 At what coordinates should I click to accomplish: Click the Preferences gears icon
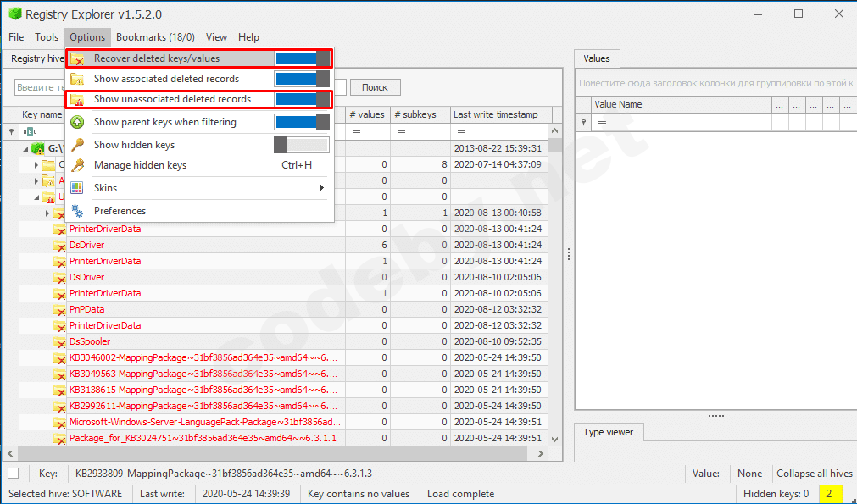point(78,211)
